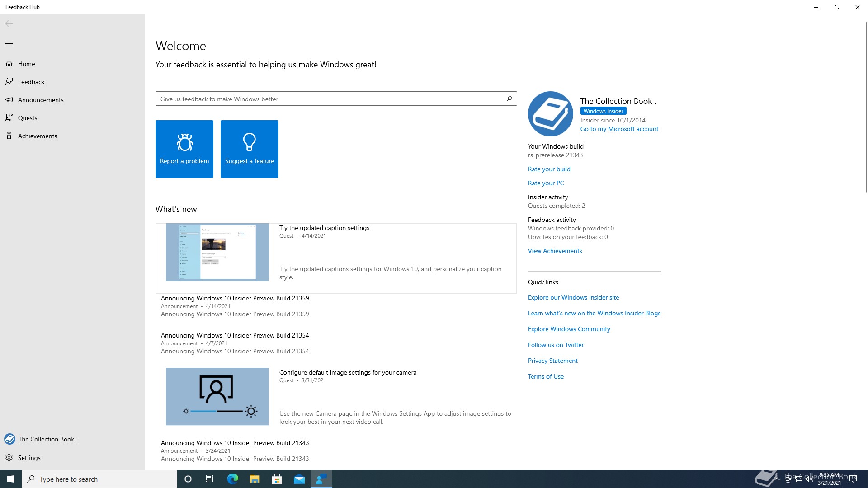Open Microsoft Edge from the taskbar
Viewport: 868px width, 488px height.
[x=233, y=479]
